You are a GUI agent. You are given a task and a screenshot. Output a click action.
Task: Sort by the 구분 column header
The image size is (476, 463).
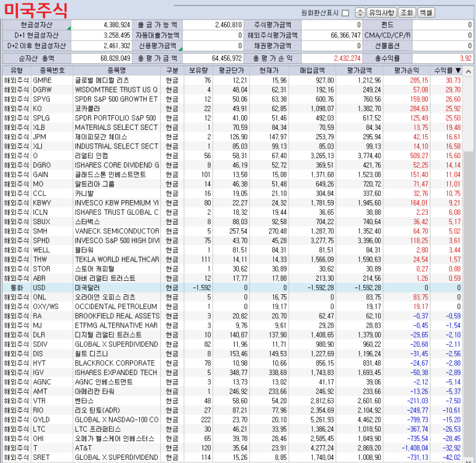(172, 70)
